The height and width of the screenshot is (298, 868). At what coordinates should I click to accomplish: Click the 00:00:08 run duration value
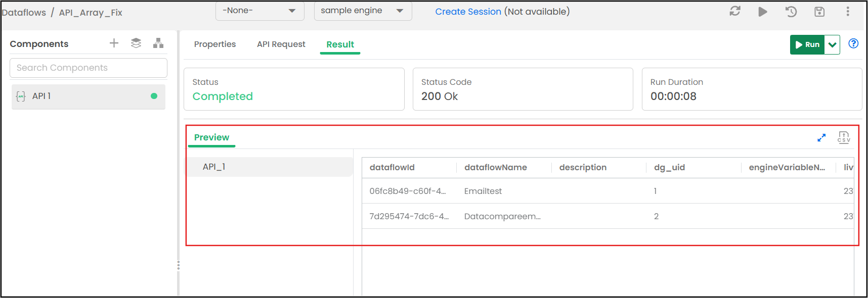coord(673,96)
